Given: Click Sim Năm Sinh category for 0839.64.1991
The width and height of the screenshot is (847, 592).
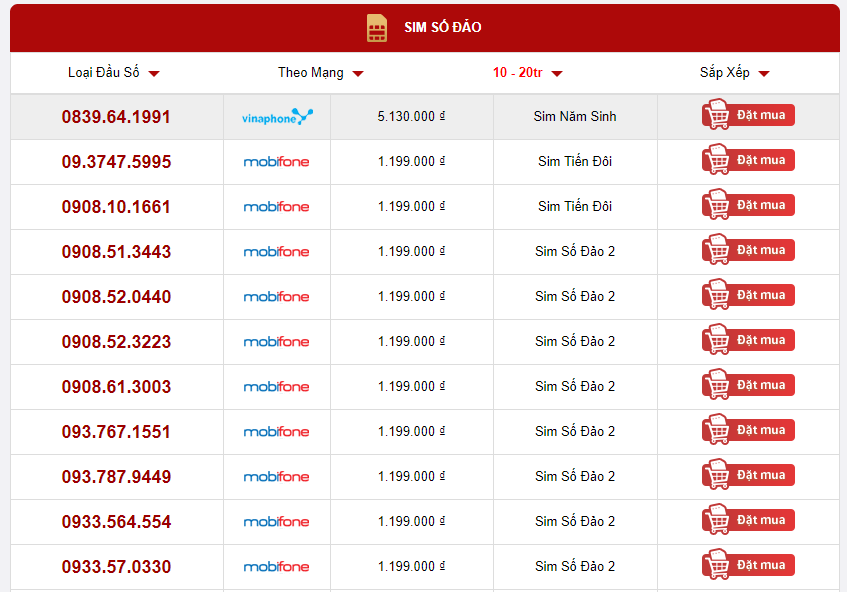Looking at the screenshot, I should click(x=575, y=116).
